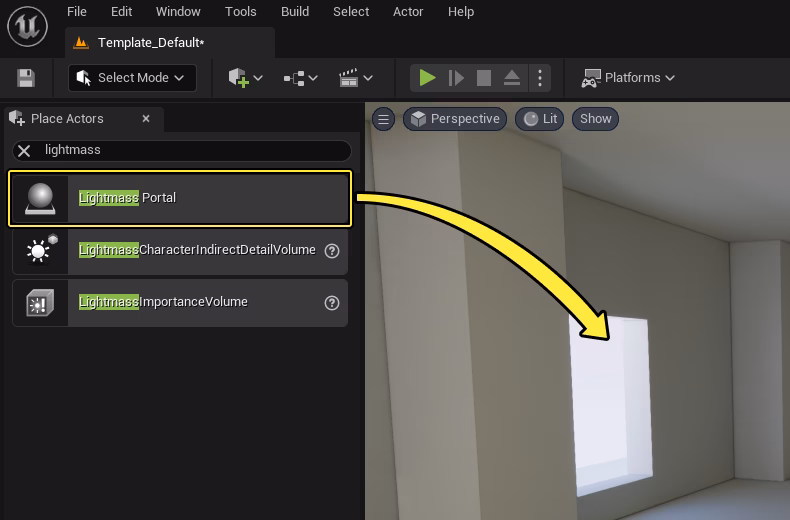Change the Lit view mode
Image resolution: width=790 pixels, height=520 pixels.
[540, 119]
